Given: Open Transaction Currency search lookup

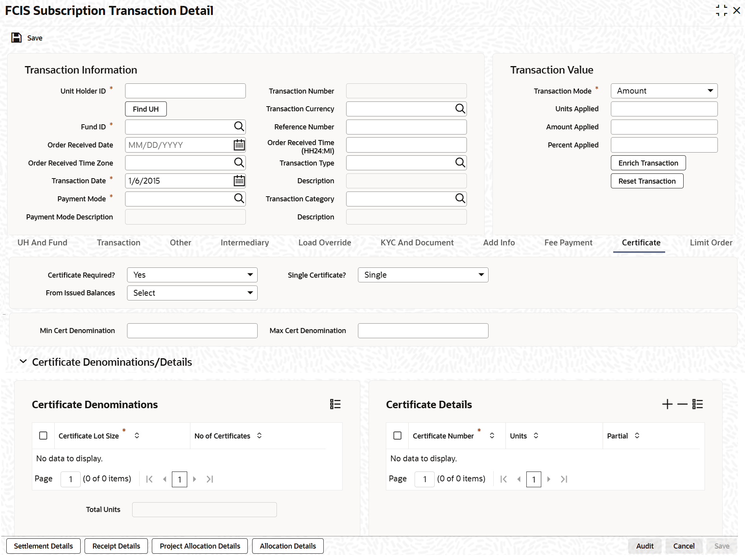Looking at the screenshot, I should point(460,109).
